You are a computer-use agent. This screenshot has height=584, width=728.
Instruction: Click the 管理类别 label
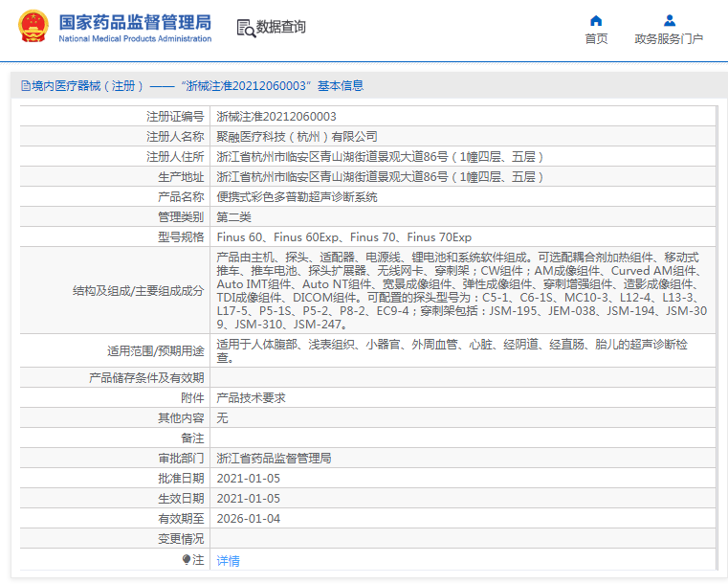pos(181,217)
